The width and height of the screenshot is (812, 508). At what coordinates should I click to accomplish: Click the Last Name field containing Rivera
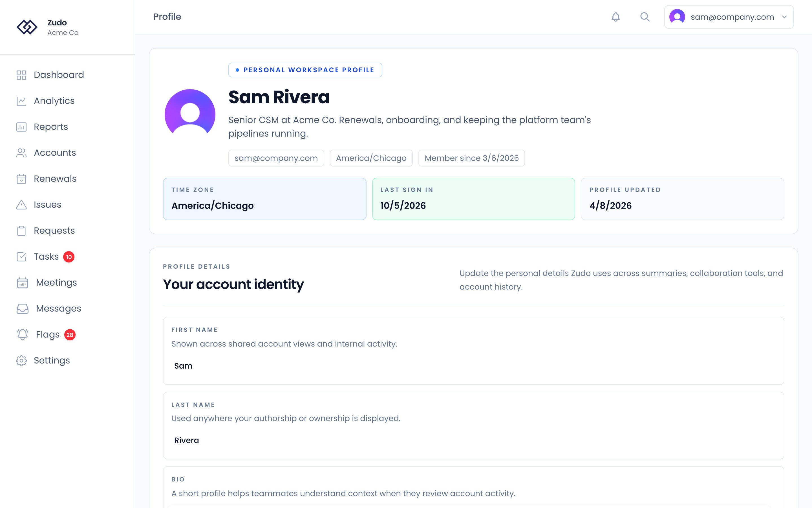tap(473, 441)
